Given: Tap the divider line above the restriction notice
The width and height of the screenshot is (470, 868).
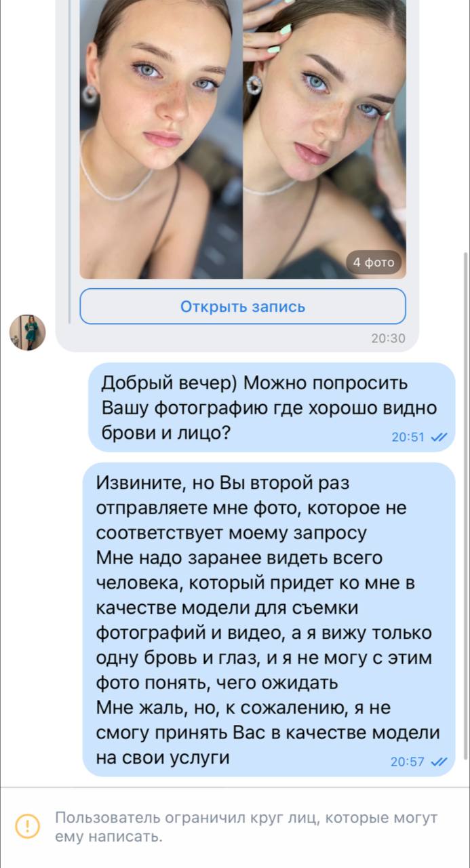Looking at the screenshot, I should pos(235,787).
